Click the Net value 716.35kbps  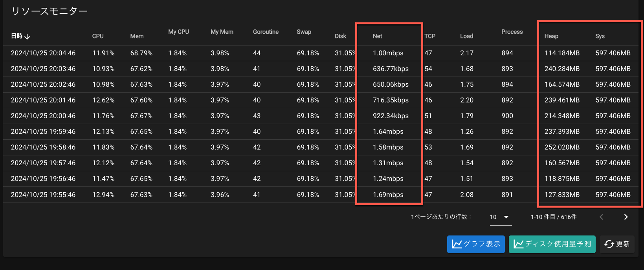391,100
